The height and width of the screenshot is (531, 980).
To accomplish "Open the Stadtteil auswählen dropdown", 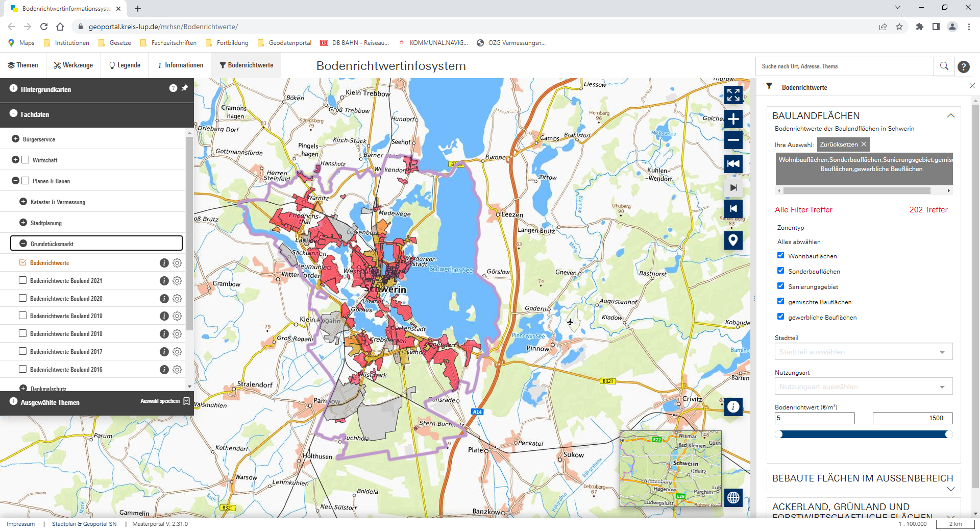I will tap(864, 352).
